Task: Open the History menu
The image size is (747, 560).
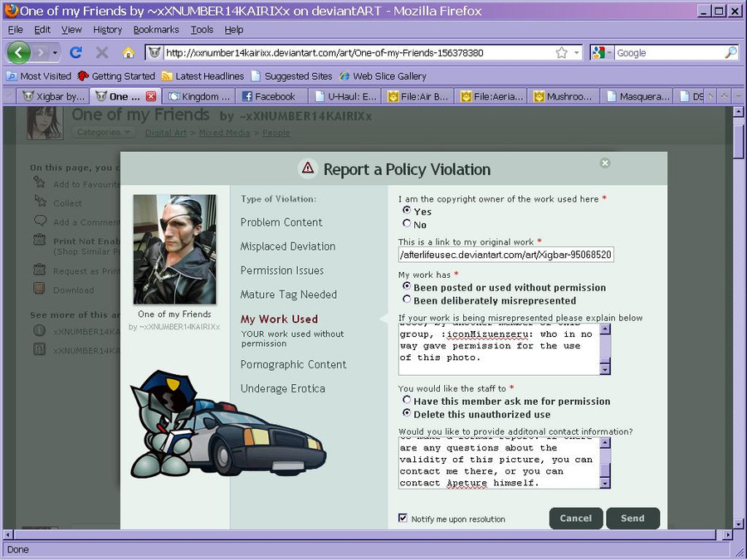Action: (107, 30)
